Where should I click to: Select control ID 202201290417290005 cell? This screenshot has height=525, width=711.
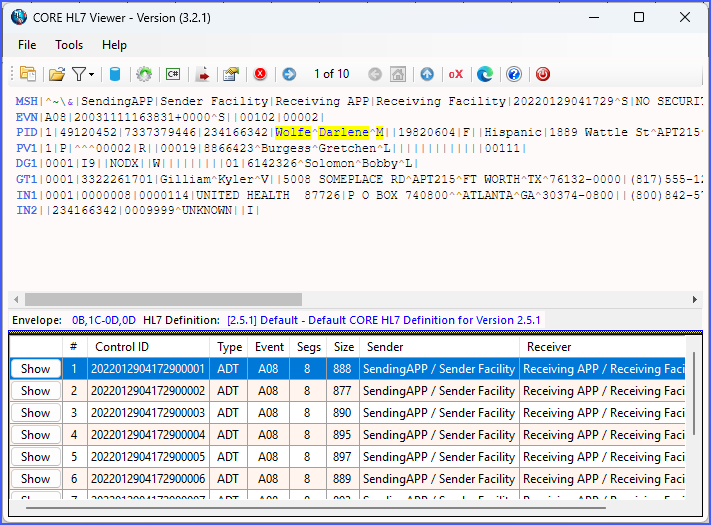click(148, 457)
